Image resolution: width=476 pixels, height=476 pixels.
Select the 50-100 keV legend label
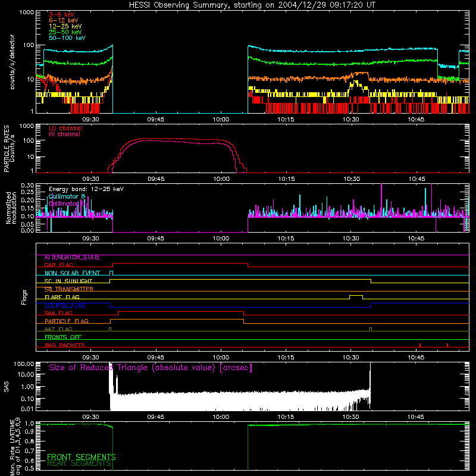coord(67,38)
